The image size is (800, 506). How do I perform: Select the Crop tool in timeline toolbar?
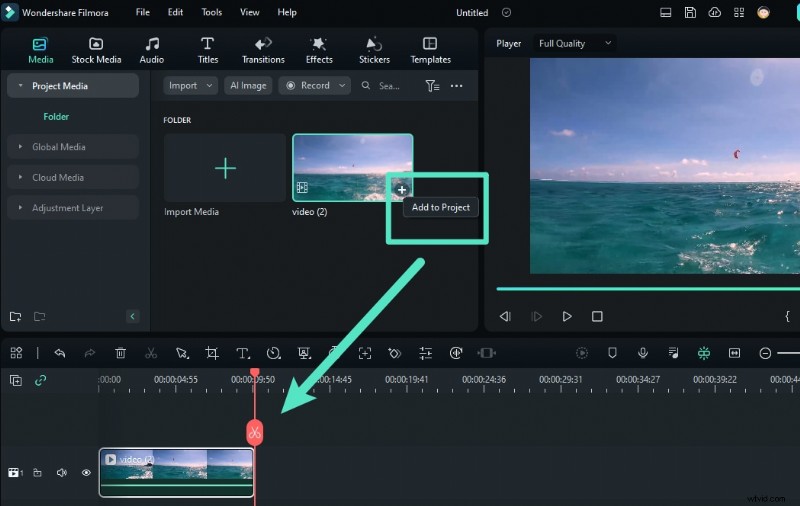[x=212, y=353]
